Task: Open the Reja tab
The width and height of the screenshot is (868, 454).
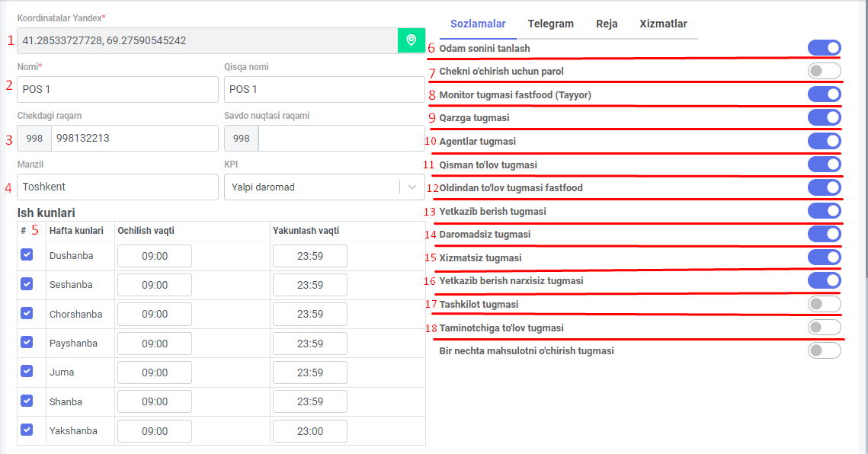Action: tap(607, 24)
